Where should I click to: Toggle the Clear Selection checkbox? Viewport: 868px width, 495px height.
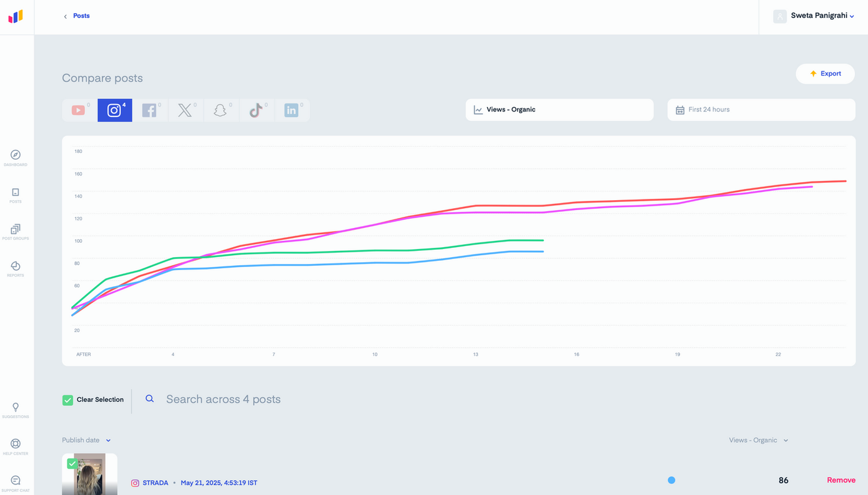tap(68, 400)
